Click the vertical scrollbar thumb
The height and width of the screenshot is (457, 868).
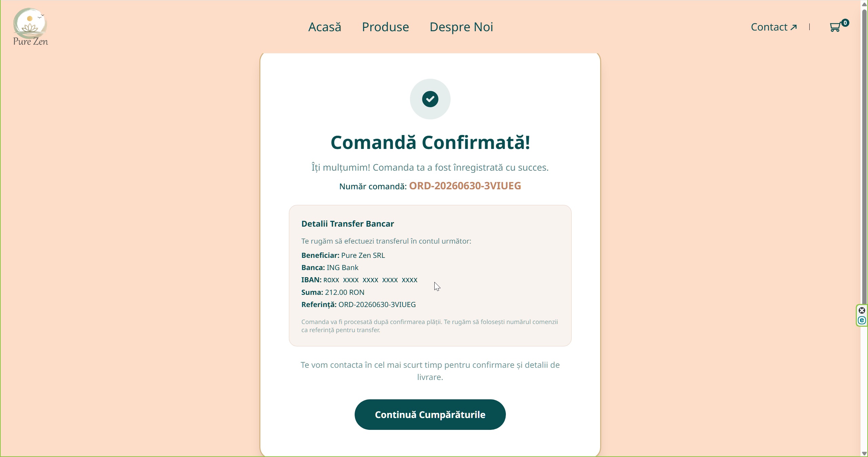[x=864, y=156]
